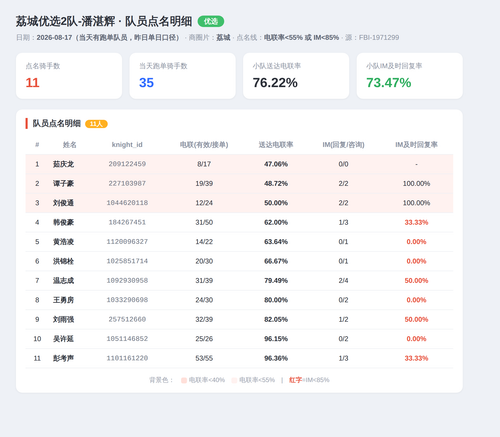The width and height of the screenshot is (500, 437).
Task: Click the red 50.00% IM rate in row 7
Action: [416, 280]
